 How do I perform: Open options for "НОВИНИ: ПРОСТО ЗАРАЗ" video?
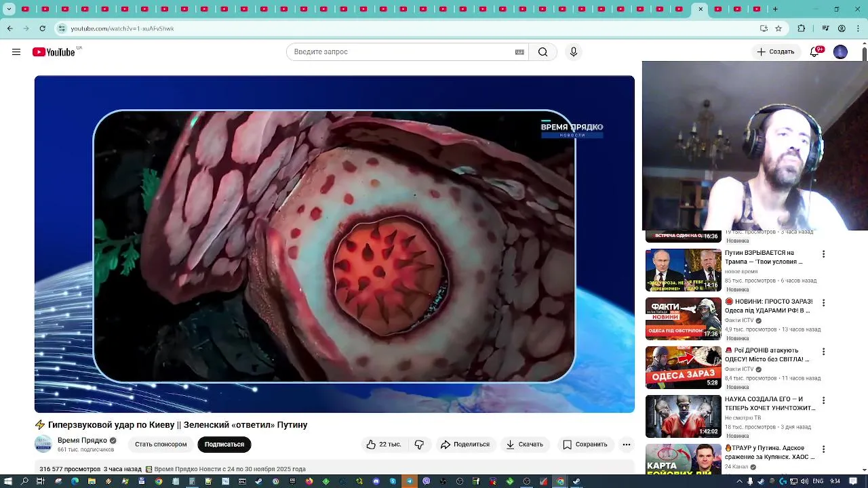(x=823, y=303)
